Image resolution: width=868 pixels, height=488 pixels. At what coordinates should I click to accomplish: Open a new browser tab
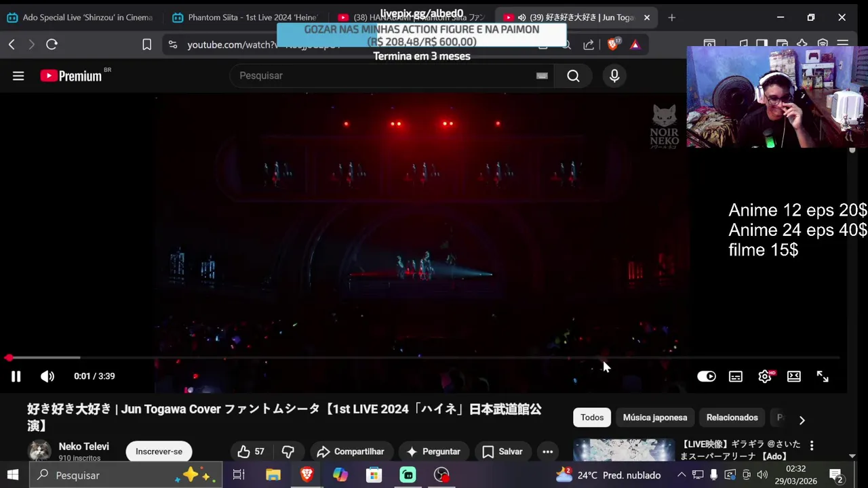pos(671,18)
